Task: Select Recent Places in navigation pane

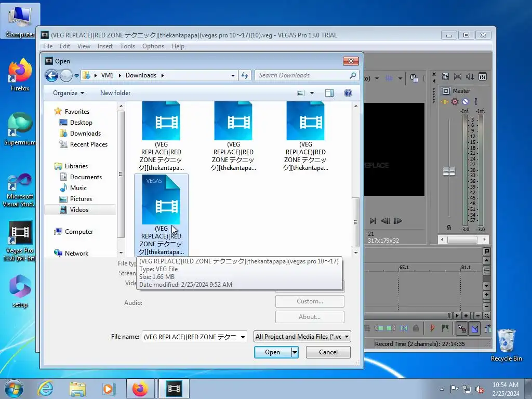Action: [x=88, y=144]
